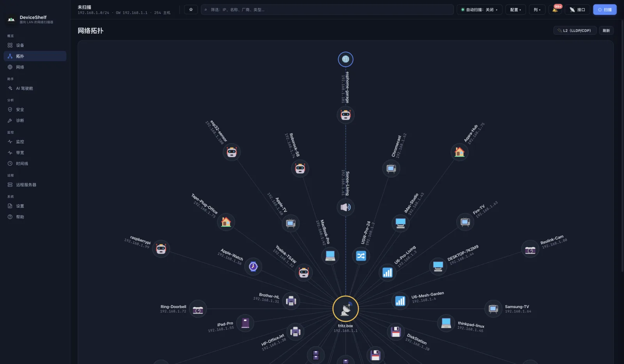Image resolution: width=624 pixels, height=364 pixels.
Task: Open the 自动扫描 auto-scan dropdown
Action: (479, 9)
